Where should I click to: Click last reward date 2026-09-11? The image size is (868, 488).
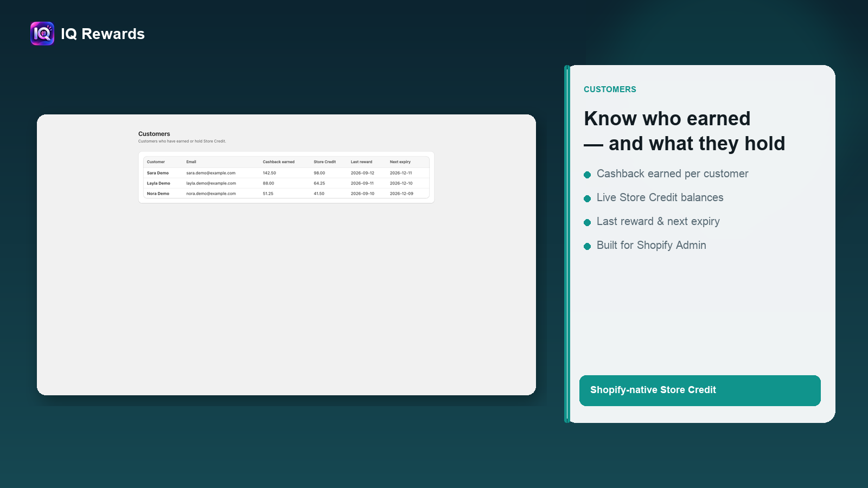click(x=362, y=183)
